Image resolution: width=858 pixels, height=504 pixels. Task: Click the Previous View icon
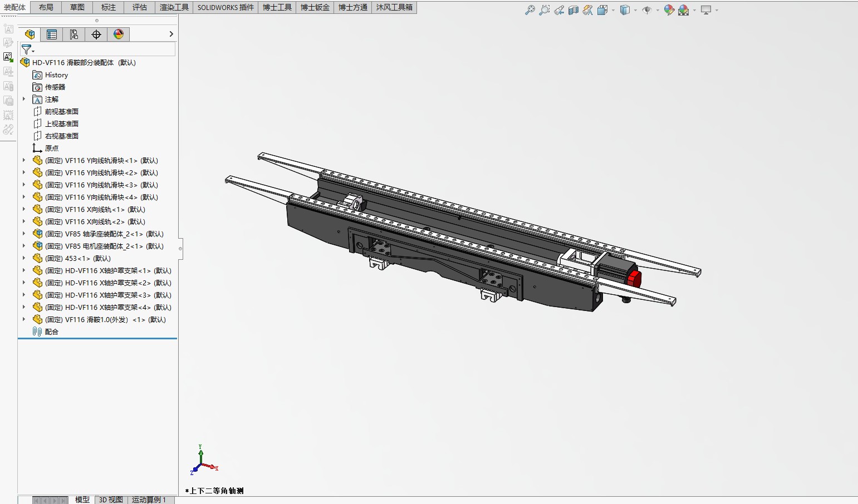point(558,10)
